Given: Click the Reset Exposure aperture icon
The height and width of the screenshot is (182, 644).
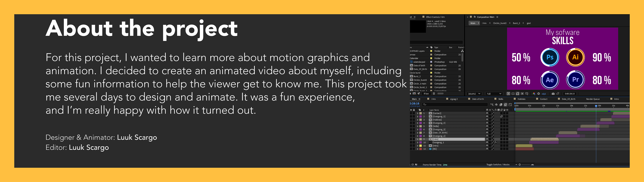Looking at the screenshot, I should pyautogui.click(x=539, y=94).
